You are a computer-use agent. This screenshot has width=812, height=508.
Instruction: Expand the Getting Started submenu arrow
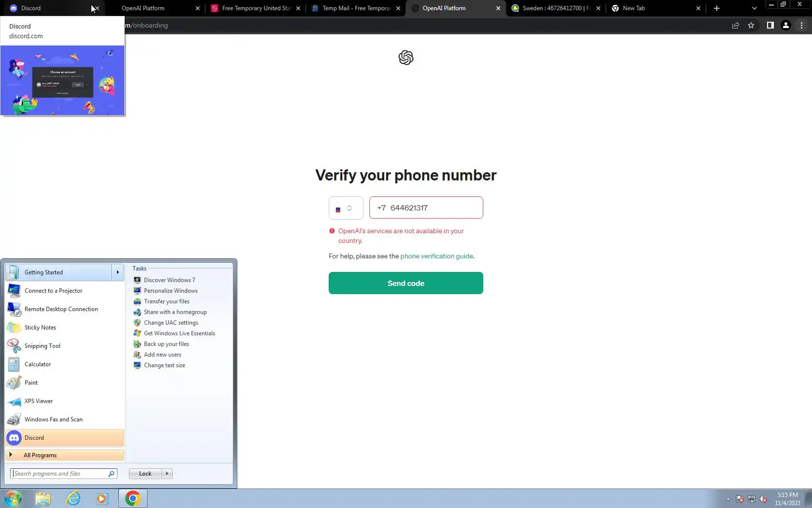click(x=118, y=272)
